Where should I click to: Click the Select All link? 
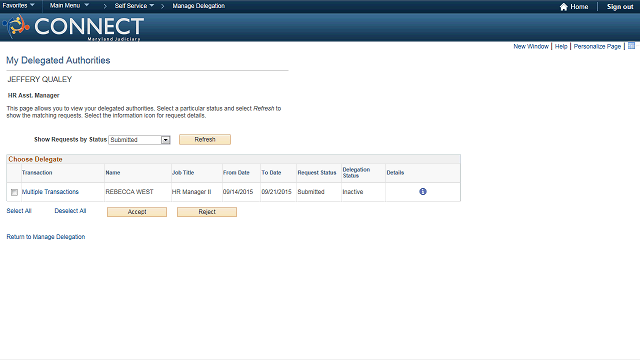19,211
